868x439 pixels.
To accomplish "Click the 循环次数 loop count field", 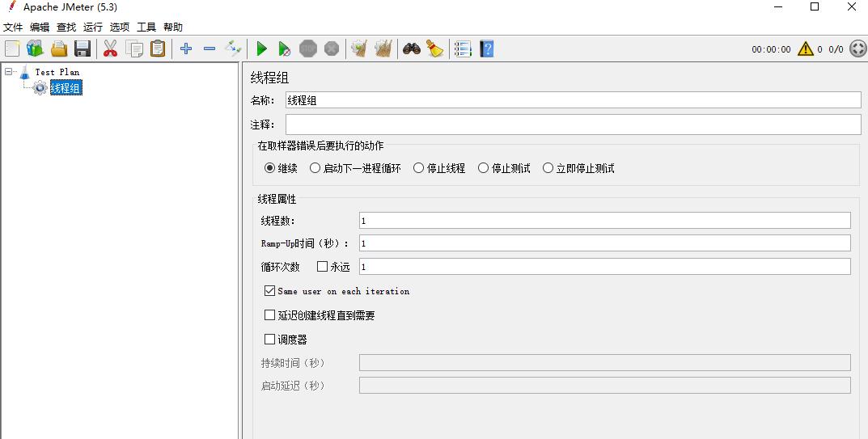I will pos(604,266).
